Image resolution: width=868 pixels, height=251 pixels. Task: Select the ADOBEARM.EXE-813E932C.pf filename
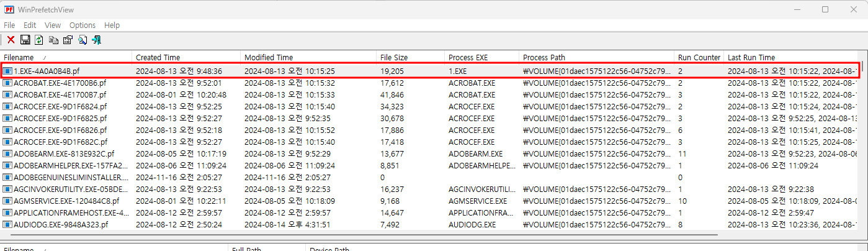coord(64,153)
